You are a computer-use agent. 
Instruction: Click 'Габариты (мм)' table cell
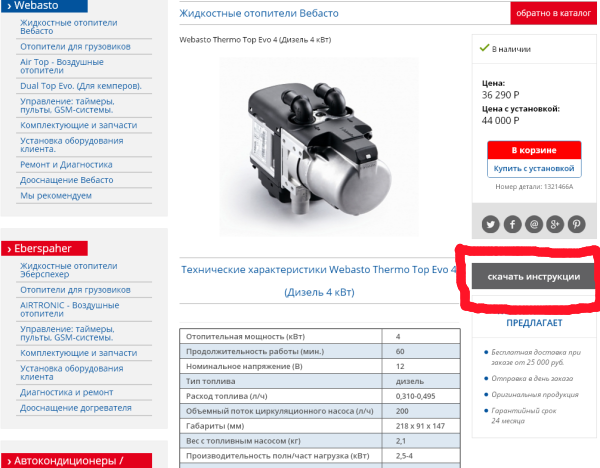pos(281,426)
